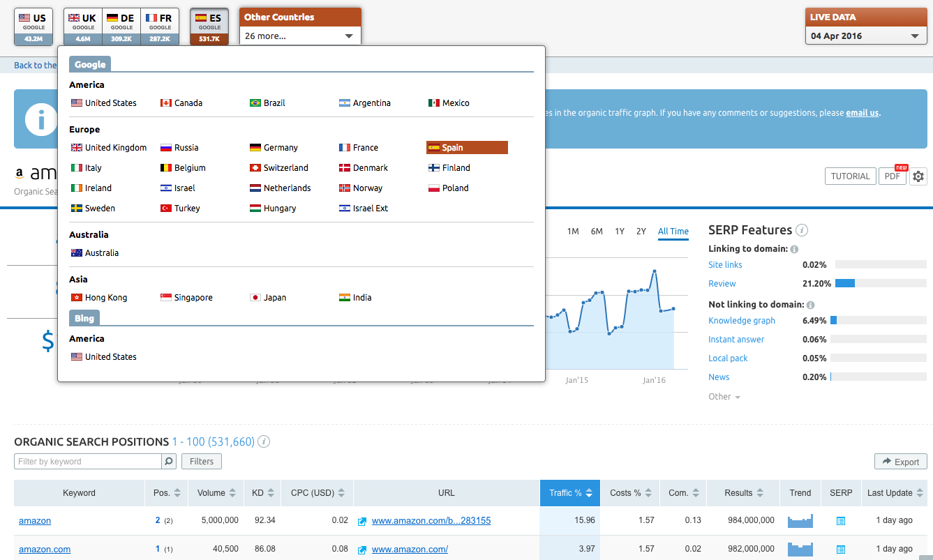Click info icon beside Not linking to domain
This screenshot has height=560, width=933.
point(810,305)
